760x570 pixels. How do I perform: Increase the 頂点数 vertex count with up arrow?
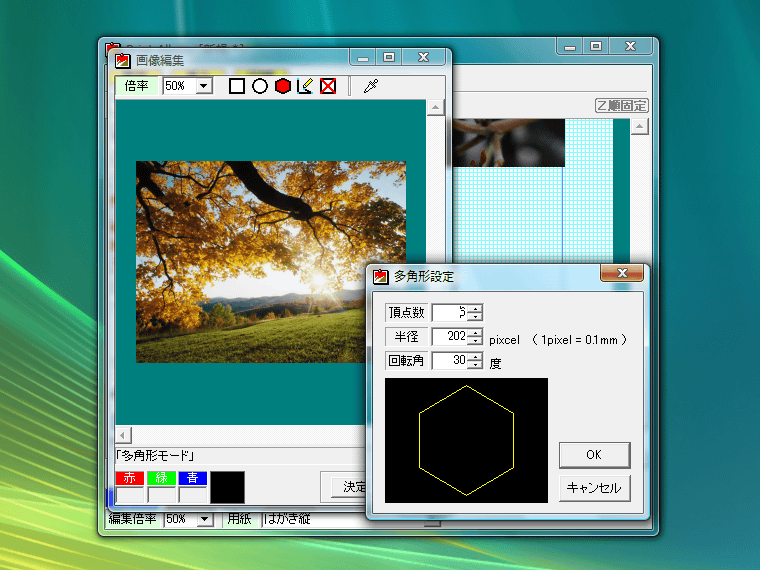tap(475, 309)
